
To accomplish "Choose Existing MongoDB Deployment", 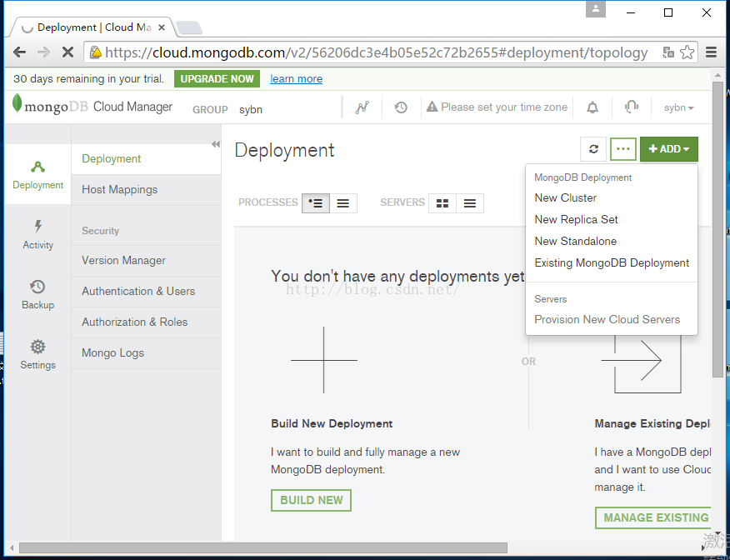I will pos(612,262).
